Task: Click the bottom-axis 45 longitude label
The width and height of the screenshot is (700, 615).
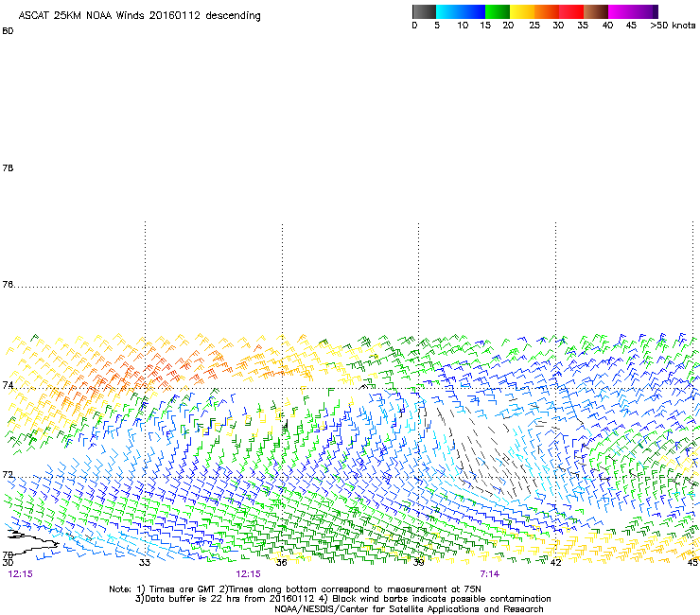Action: coord(692,562)
